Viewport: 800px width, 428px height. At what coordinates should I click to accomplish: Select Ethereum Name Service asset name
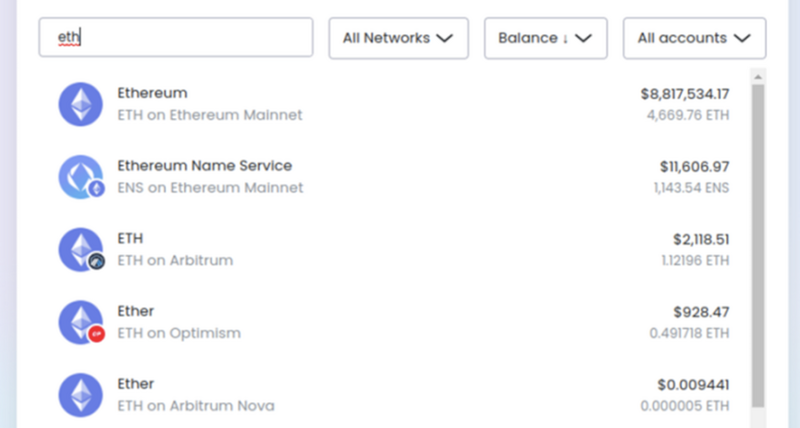click(x=205, y=166)
